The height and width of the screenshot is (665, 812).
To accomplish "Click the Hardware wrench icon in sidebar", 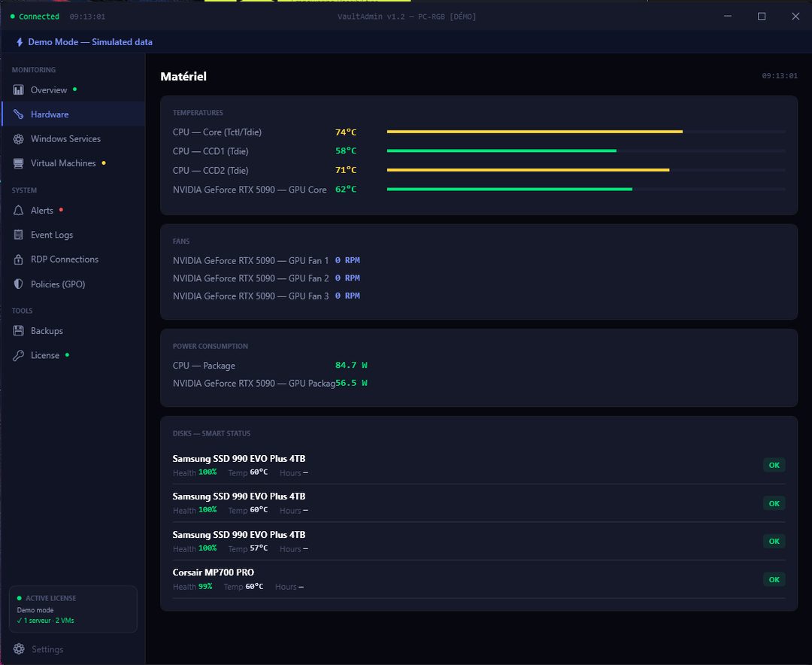I will (x=19, y=114).
